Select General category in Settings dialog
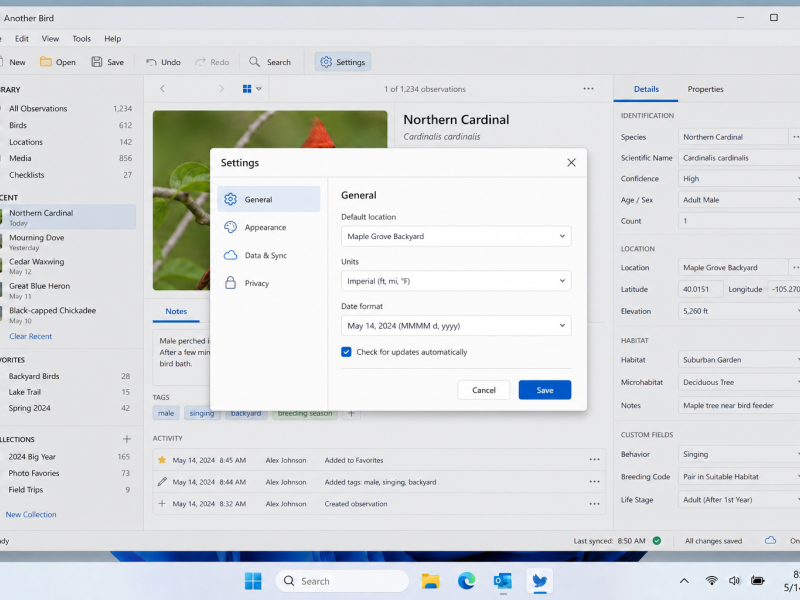 pos(269,199)
